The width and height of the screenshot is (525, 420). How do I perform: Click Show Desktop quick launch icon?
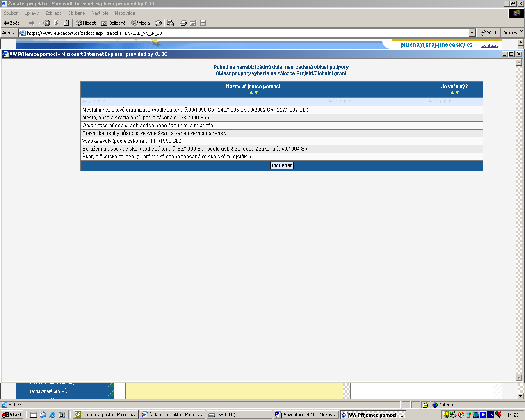pos(34,415)
